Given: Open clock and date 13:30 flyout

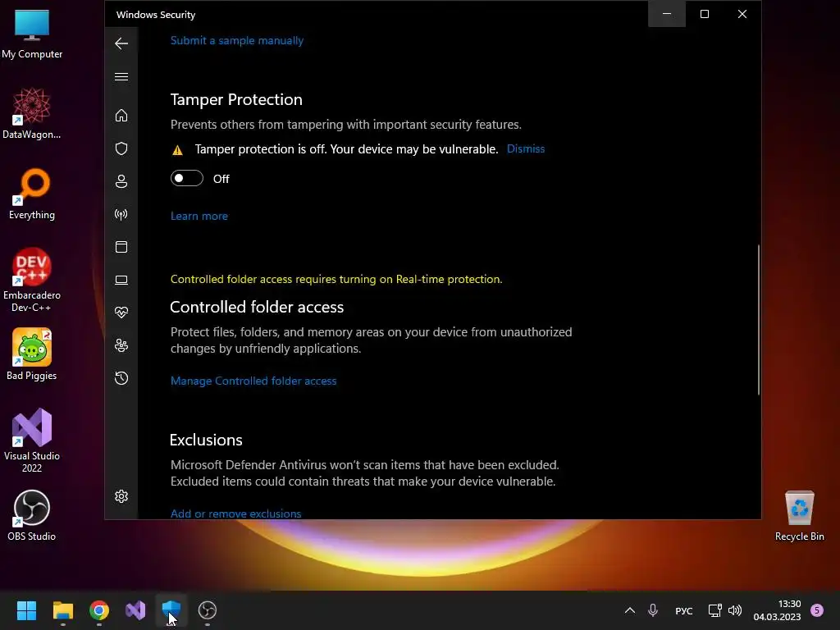Looking at the screenshot, I should (777, 610).
